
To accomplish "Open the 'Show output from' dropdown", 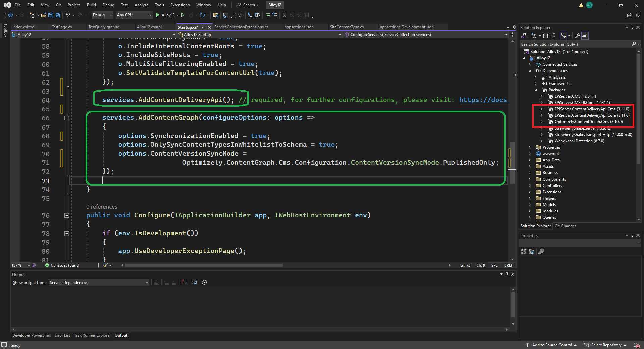I will [99, 283].
